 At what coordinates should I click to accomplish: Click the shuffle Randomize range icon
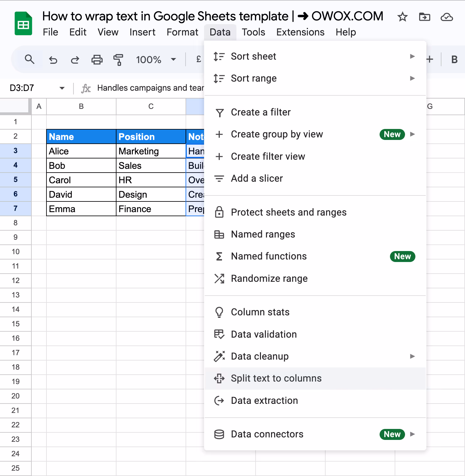[219, 278]
